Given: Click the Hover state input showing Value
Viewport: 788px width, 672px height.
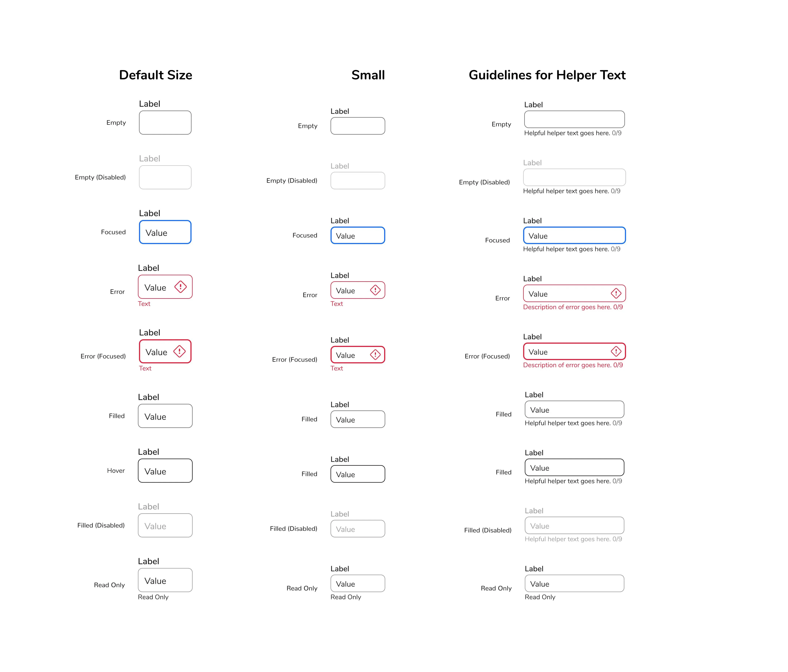Looking at the screenshot, I should 165,470.
